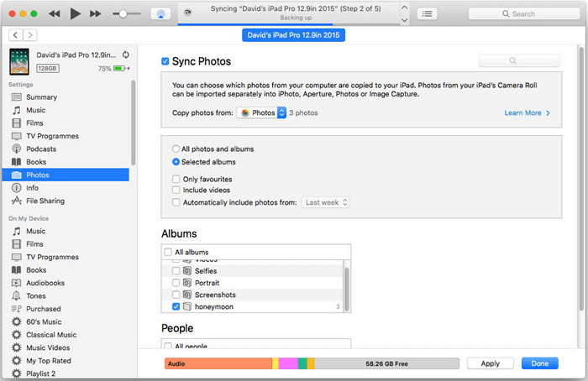Click the sync spinner icon beside device name
Screen dimensions: 588x381
125,53
